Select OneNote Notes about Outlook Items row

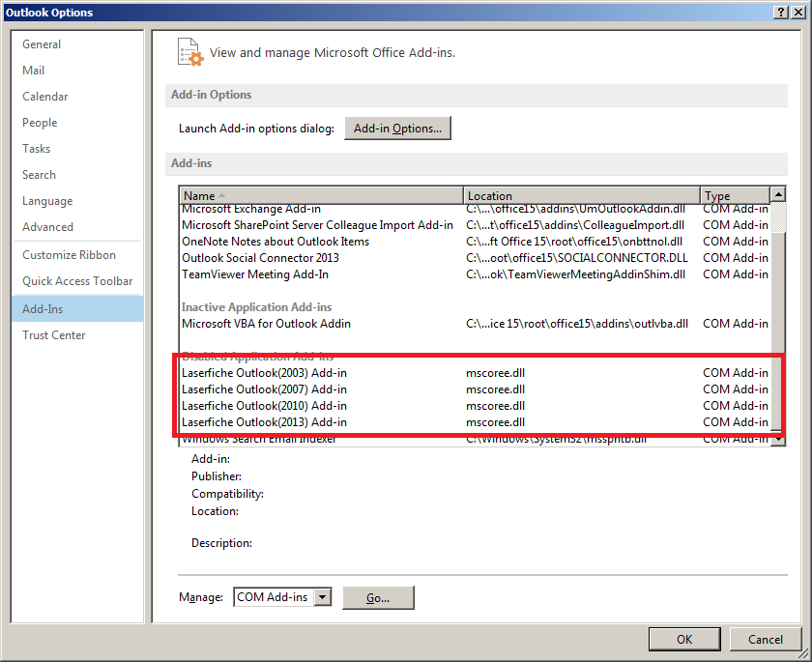tap(475, 242)
